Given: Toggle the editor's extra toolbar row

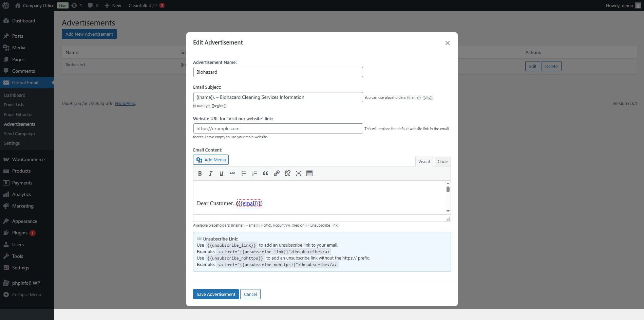Looking at the screenshot, I should pos(309,173).
